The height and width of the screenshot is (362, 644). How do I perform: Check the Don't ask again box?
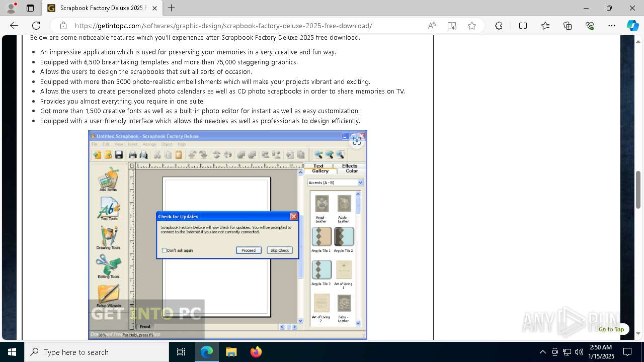(164, 250)
